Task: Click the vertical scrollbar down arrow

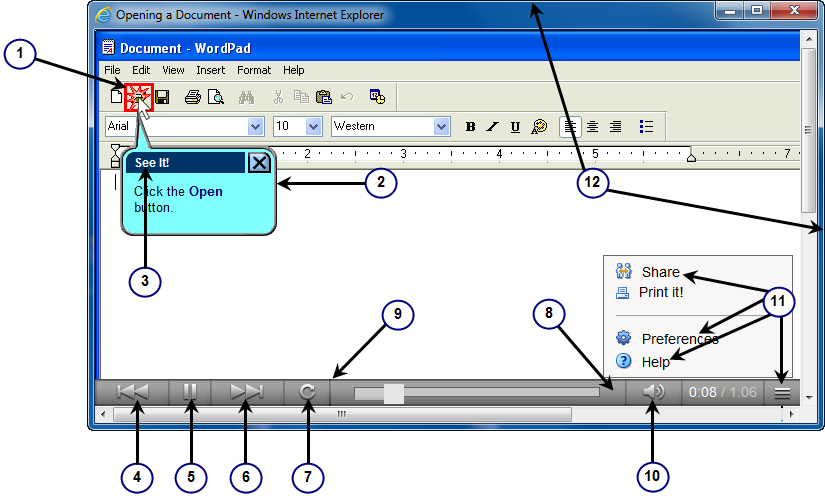Action: pos(809,398)
